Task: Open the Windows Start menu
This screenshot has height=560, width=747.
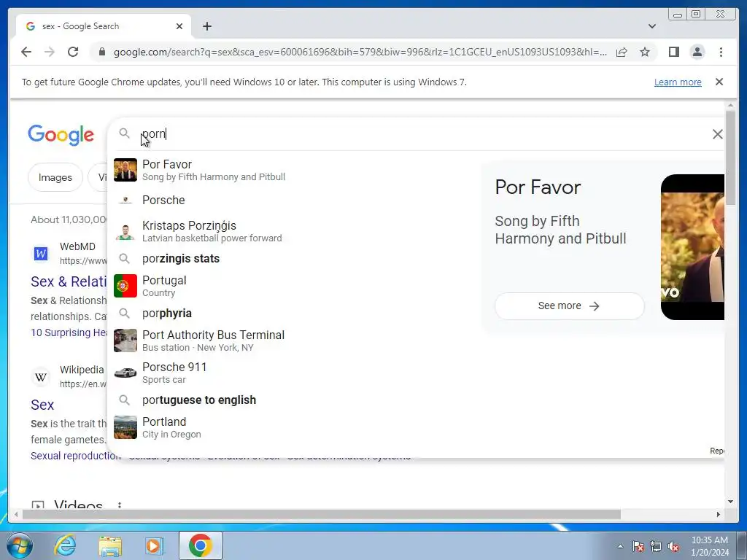Action: [20, 545]
